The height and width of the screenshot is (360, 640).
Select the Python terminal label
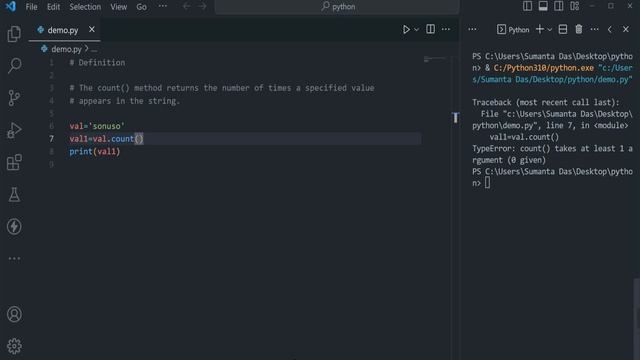(x=513, y=29)
